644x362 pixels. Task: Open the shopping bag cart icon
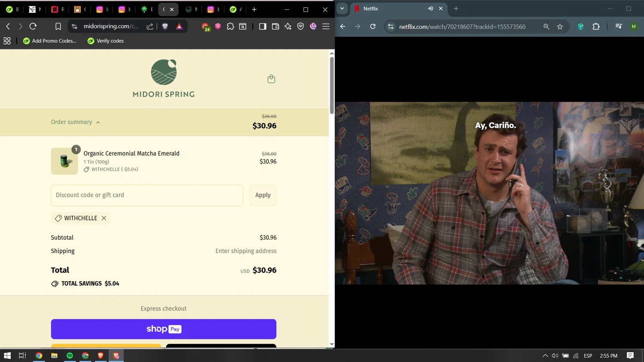tap(271, 79)
